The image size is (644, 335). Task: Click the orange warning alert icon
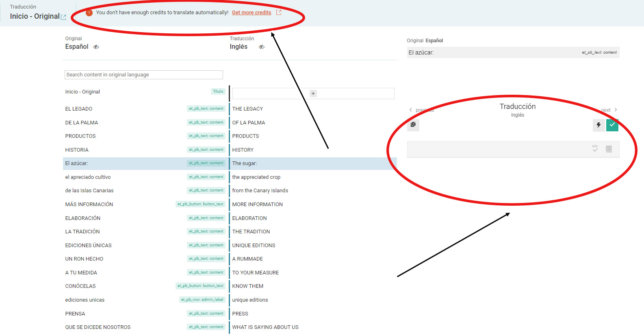click(x=89, y=13)
